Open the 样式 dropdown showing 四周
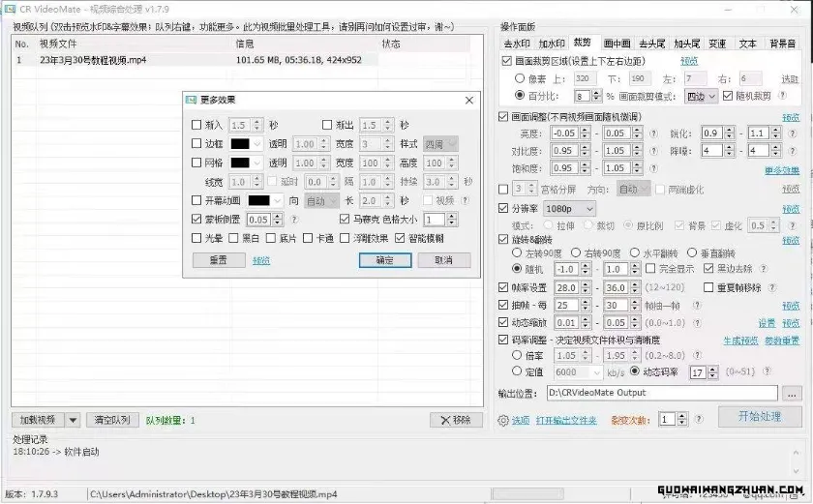813x504 pixels. pos(440,144)
